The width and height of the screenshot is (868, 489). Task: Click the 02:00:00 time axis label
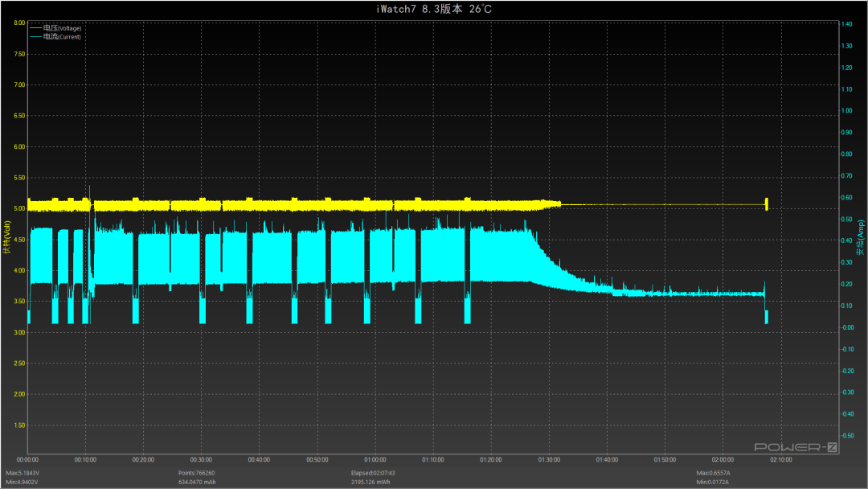pyautogui.click(x=723, y=460)
